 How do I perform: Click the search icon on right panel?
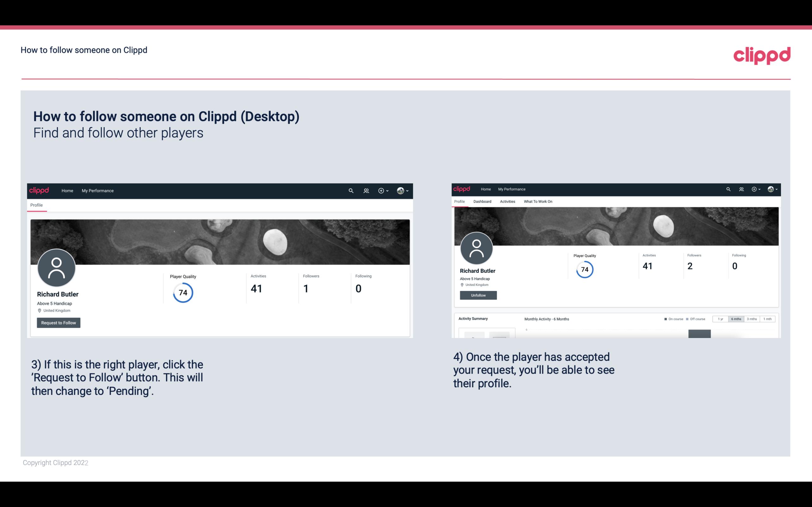click(729, 189)
